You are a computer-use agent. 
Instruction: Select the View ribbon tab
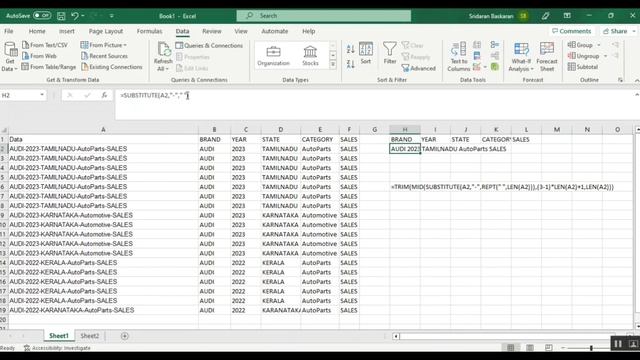click(x=241, y=31)
